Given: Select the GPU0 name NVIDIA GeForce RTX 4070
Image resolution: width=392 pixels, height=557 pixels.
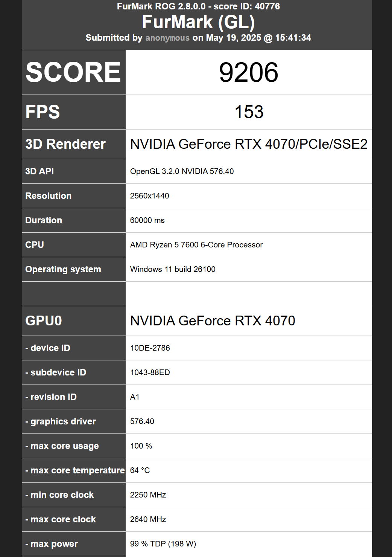Looking at the screenshot, I should pyautogui.click(x=213, y=321).
